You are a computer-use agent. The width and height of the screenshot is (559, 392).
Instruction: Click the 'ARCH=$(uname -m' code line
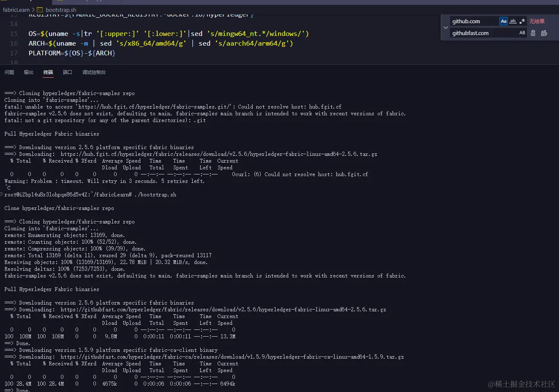pos(161,44)
